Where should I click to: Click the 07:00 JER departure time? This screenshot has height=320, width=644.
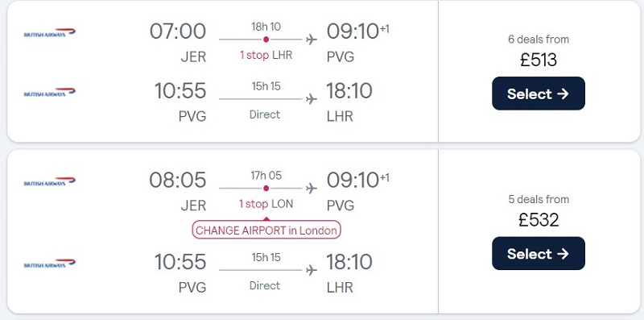pyautogui.click(x=178, y=31)
